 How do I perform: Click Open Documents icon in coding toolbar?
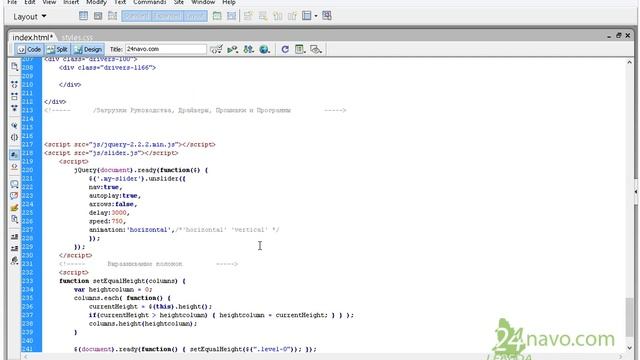(x=14, y=67)
